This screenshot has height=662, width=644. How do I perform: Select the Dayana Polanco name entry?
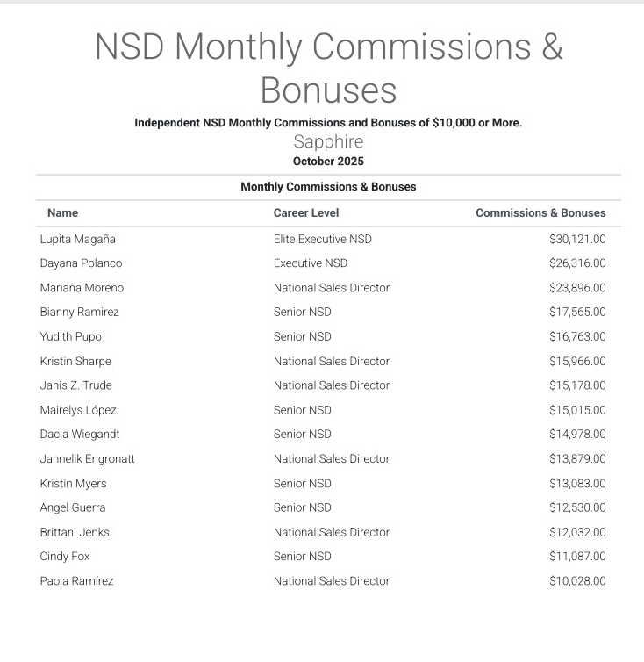point(81,263)
